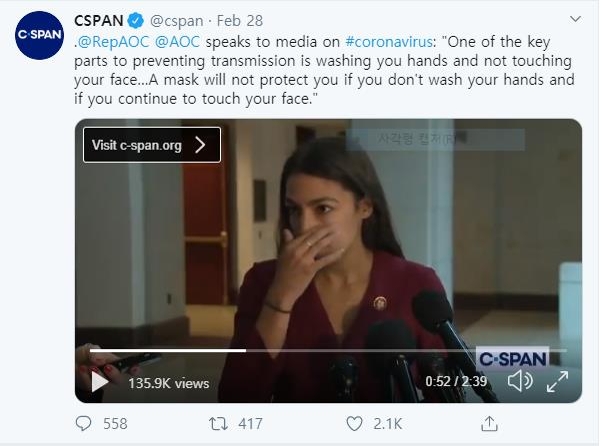The image size is (604, 446).
Task: Expand the video to fullscreen
Action: coord(558,381)
